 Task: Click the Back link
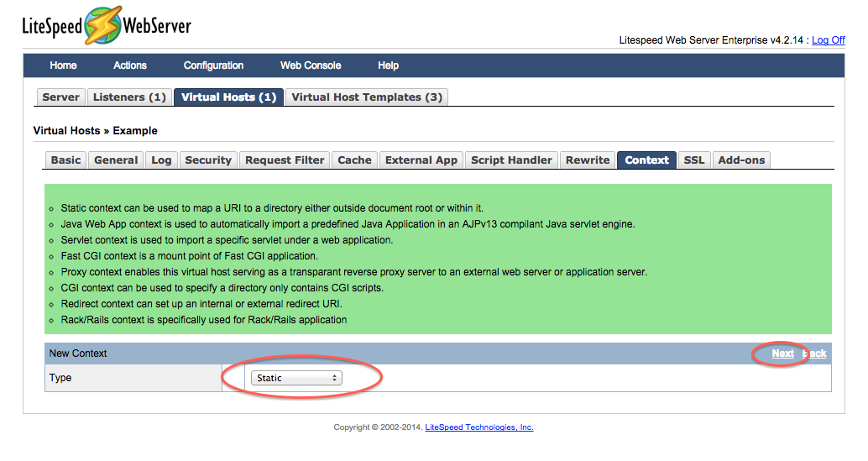(x=814, y=353)
